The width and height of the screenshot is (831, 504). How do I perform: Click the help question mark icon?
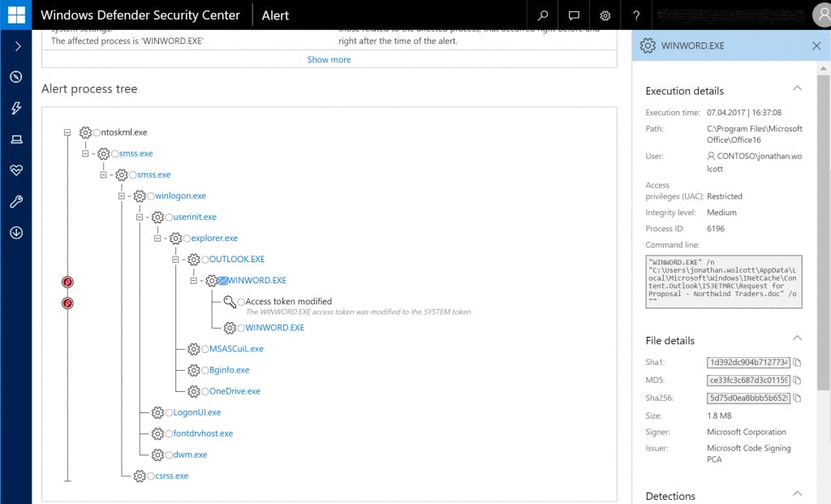coord(636,15)
